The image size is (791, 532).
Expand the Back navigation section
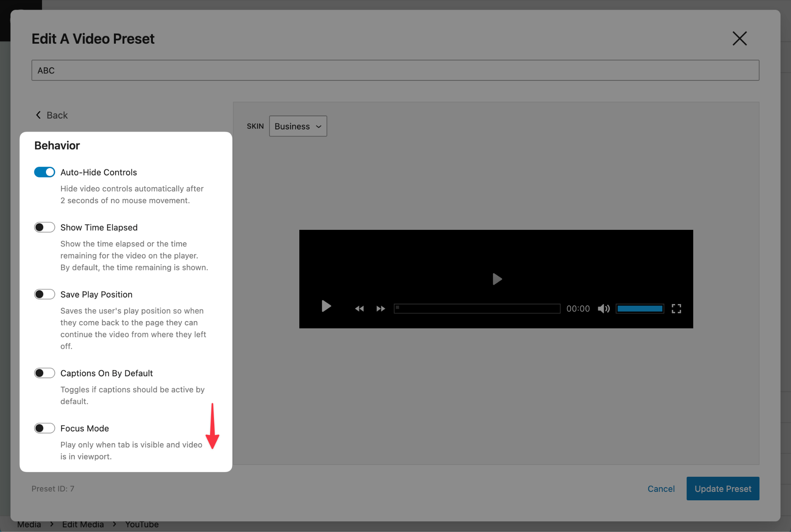(51, 115)
